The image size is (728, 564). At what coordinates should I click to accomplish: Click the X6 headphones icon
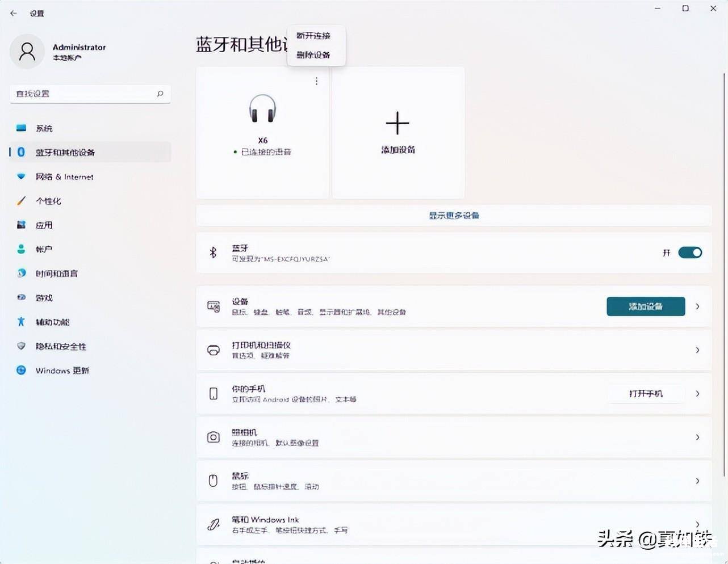[262, 108]
